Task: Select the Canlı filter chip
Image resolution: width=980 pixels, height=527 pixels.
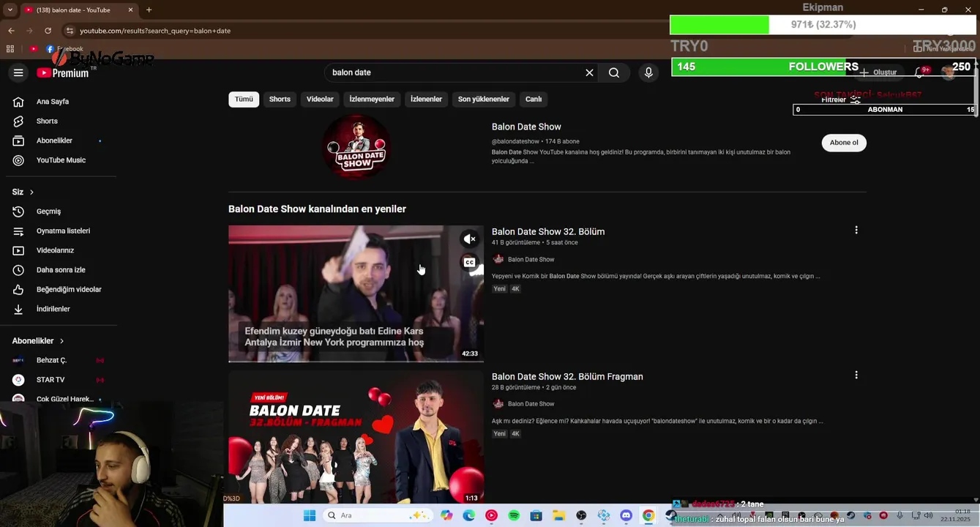Action: click(534, 99)
